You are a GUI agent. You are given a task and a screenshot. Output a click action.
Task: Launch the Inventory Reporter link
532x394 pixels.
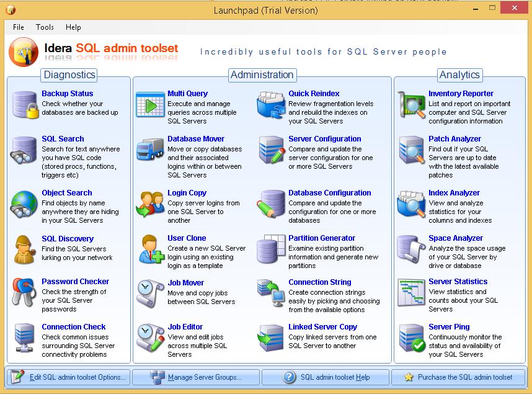point(461,94)
